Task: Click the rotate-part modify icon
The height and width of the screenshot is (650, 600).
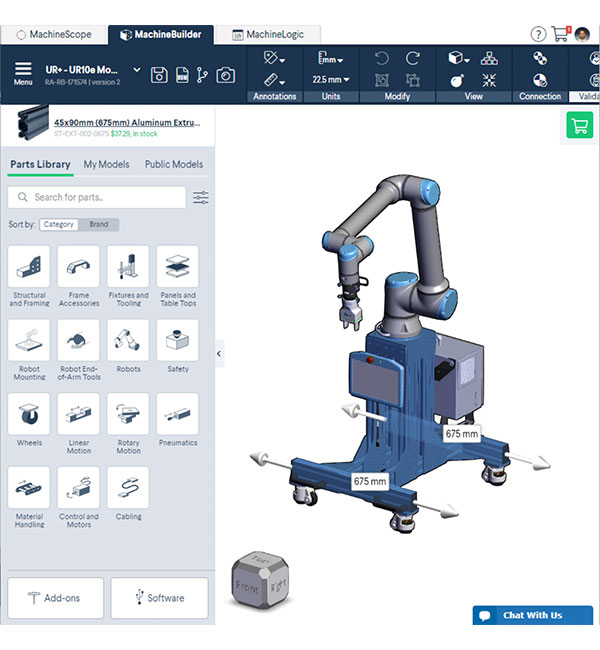Action: tap(413, 80)
